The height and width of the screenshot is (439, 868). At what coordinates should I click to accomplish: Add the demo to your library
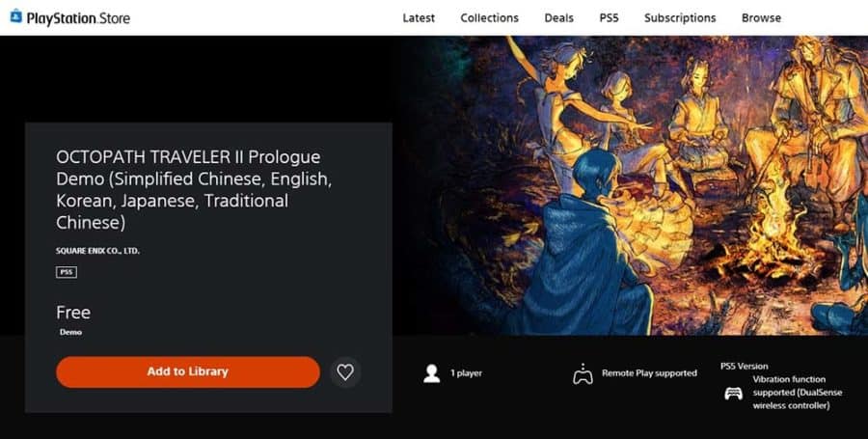click(x=188, y=372)
